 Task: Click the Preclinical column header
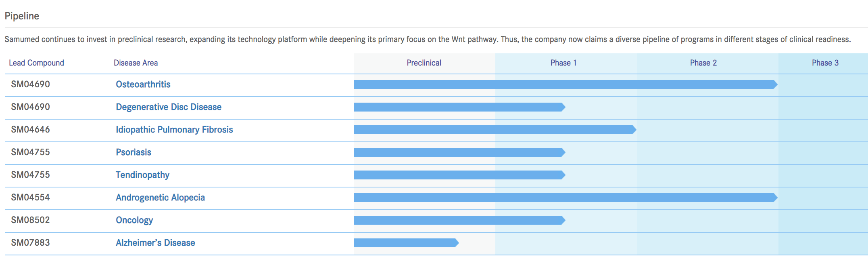(424, 63)
